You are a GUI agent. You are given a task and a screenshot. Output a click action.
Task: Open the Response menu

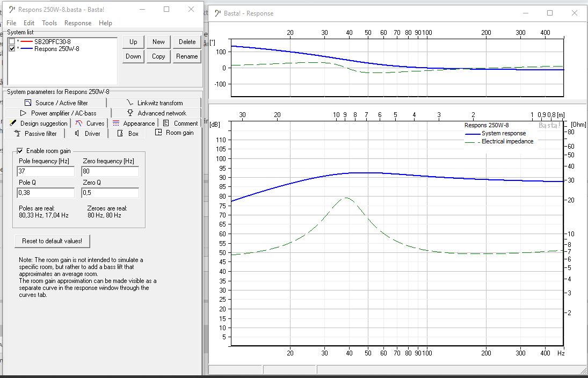pyautogui.click(x=78, y=23)
